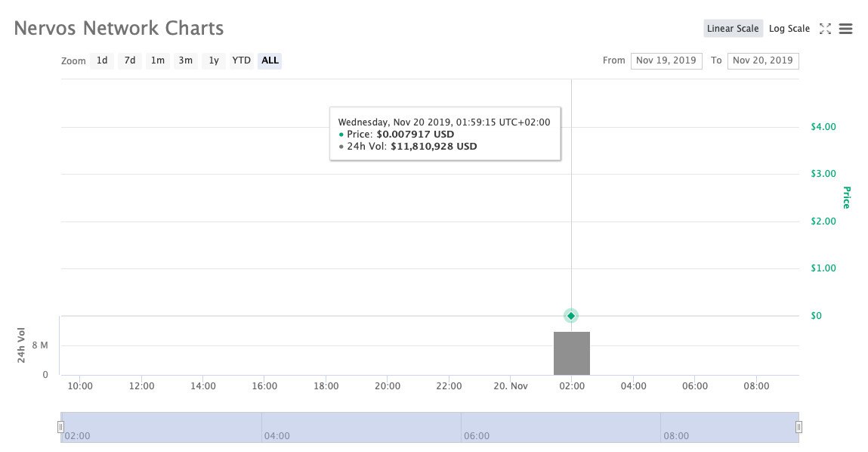
Task: Set zoom range to 1m
Action: pos(158,60)
